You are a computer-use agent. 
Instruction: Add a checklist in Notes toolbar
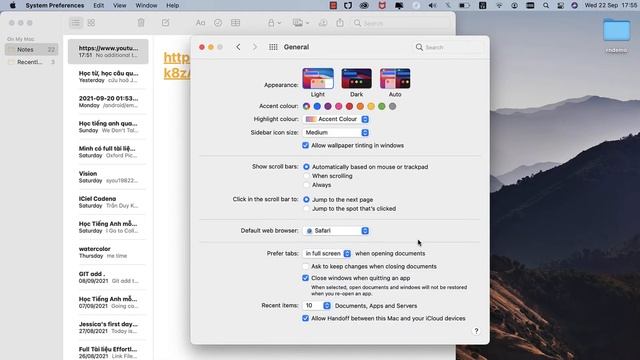(218, 23)
